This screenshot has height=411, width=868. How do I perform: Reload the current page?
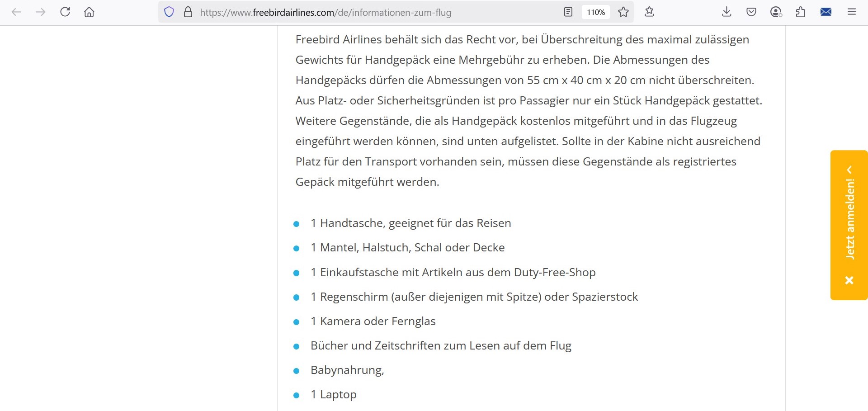65,12
